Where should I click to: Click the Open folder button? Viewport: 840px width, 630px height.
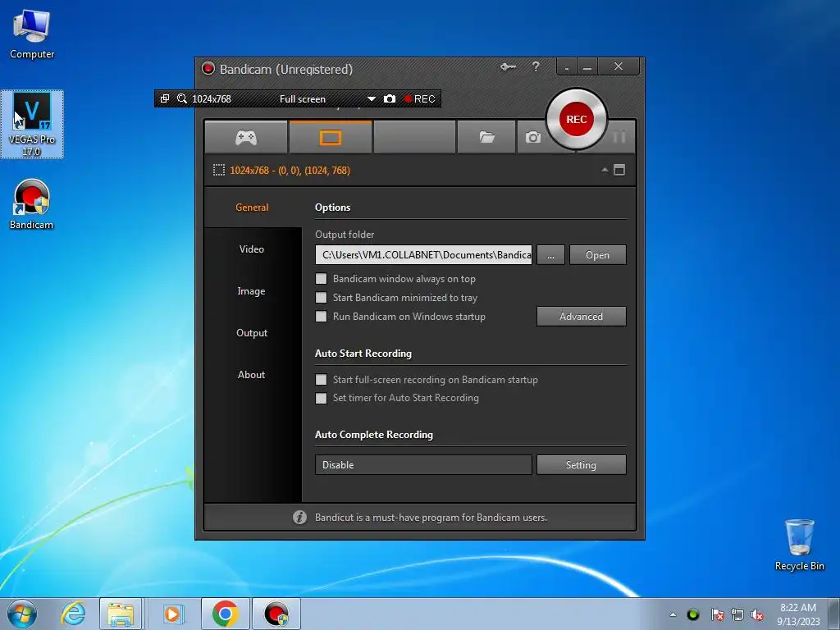pos(597,255)
